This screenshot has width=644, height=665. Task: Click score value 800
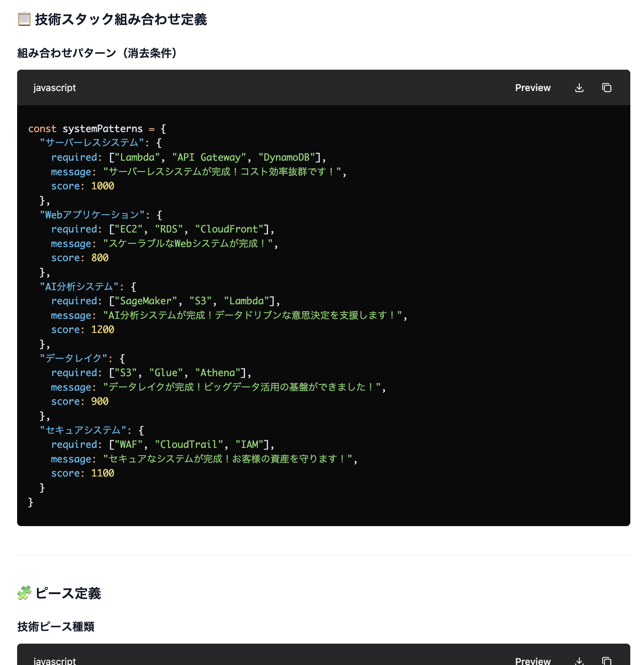(x=100, y=258)
